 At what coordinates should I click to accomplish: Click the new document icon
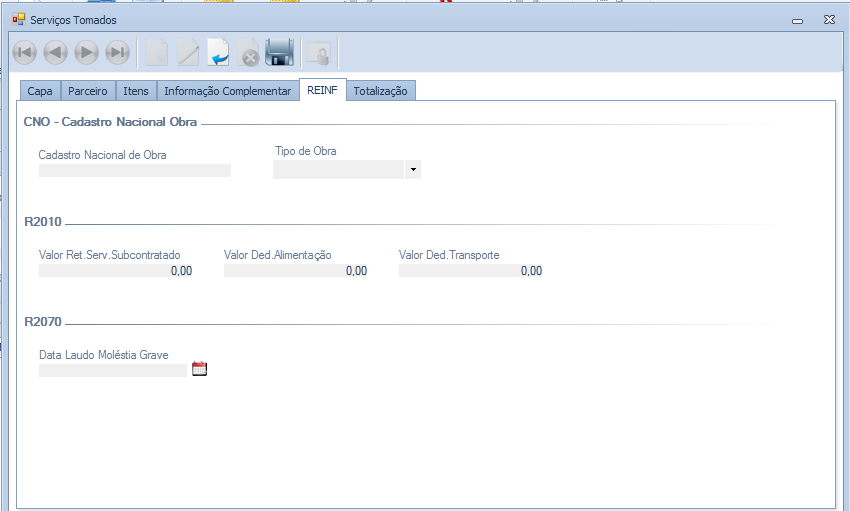157,53
